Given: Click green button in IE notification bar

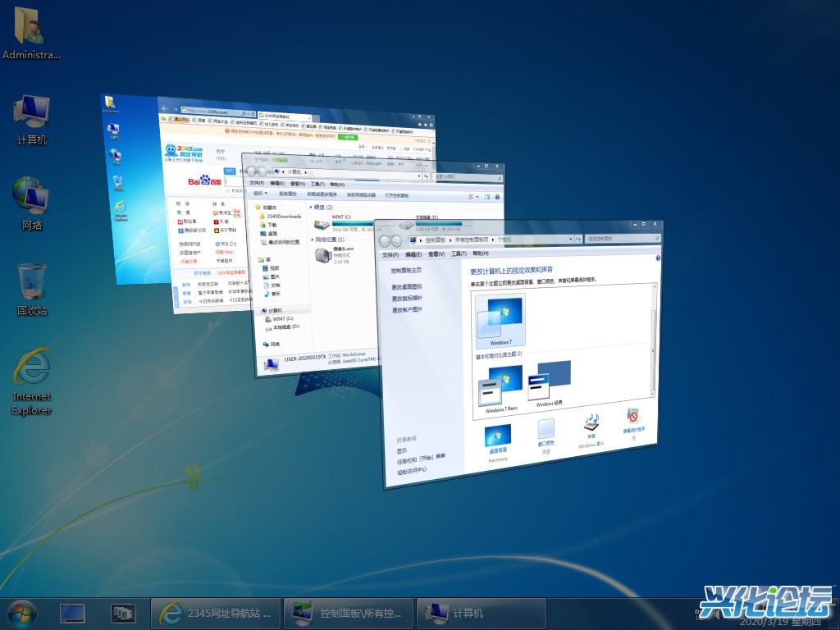Looking at the screenshot, I should (x=347, y=137).
